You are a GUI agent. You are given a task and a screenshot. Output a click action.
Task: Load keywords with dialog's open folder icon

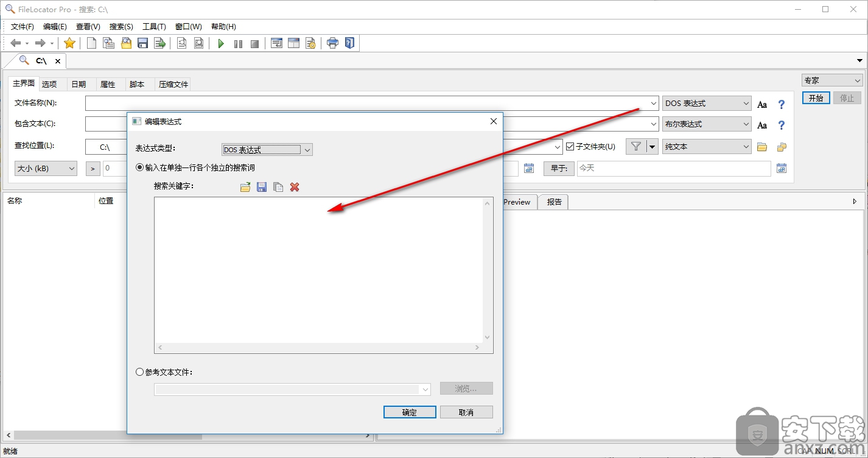click(245, 187)
